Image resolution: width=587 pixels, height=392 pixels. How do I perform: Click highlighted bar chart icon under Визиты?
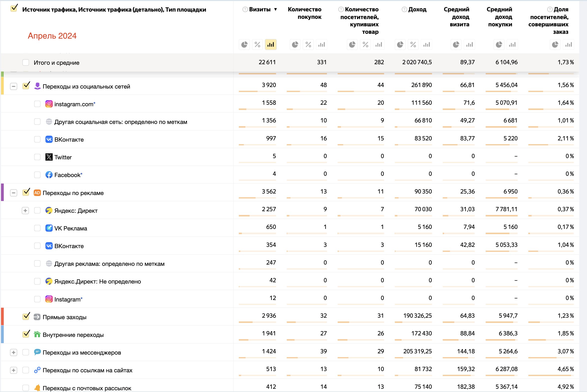271,44
